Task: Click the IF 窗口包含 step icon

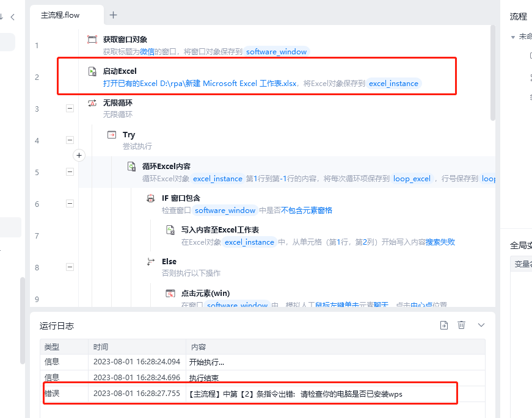Action: pos(151,198)
